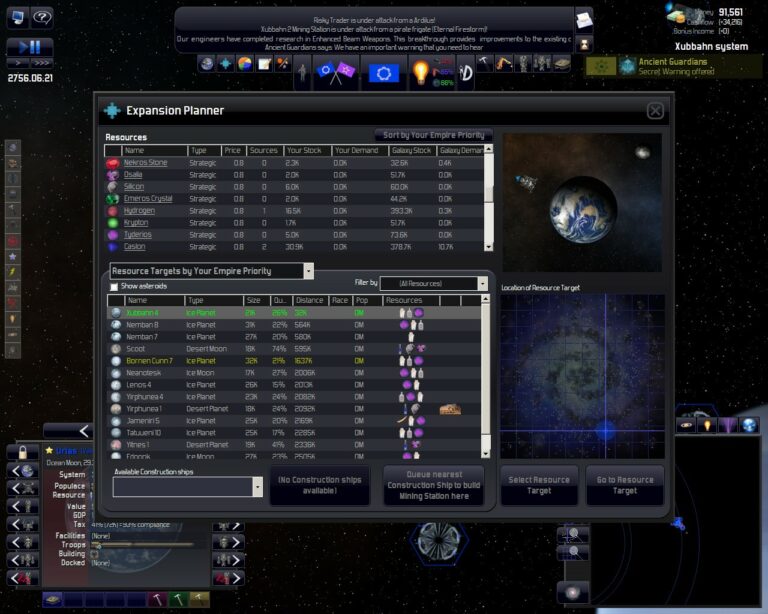The height and width of the screenshot is (614, 768).
Task: Toggle the play/pause game control
Action: (29, 47)
